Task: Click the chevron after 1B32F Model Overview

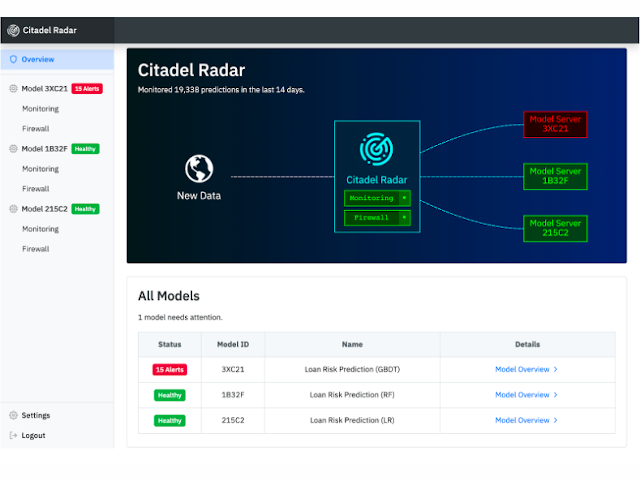Action: [556, 395]
